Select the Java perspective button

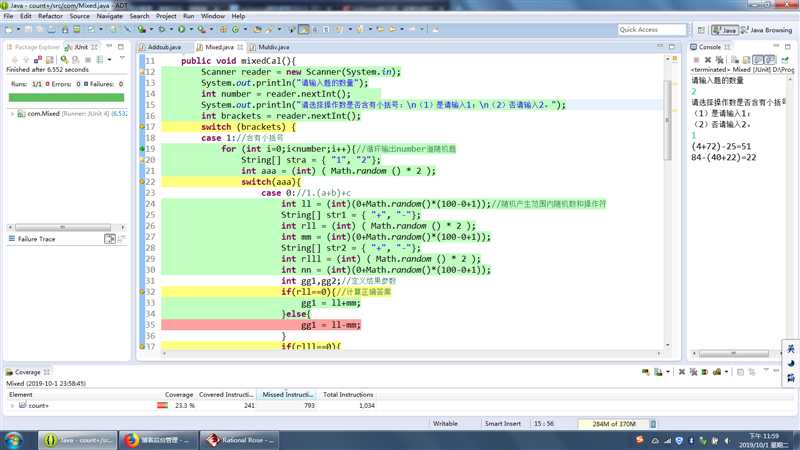(724, 30)
